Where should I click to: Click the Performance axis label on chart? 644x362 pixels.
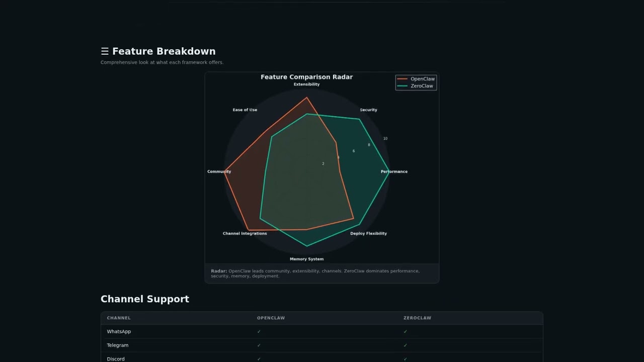(394, 171)
